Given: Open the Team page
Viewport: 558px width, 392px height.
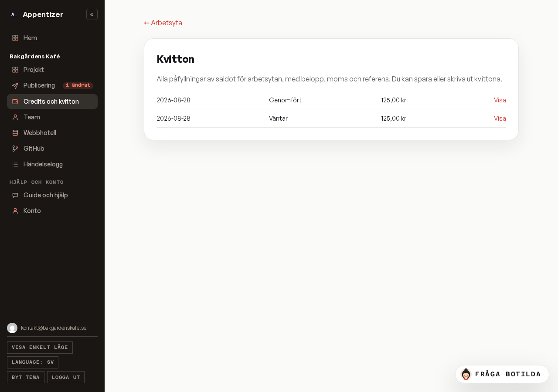Looking at the screenshot, I should pos(52,117).
